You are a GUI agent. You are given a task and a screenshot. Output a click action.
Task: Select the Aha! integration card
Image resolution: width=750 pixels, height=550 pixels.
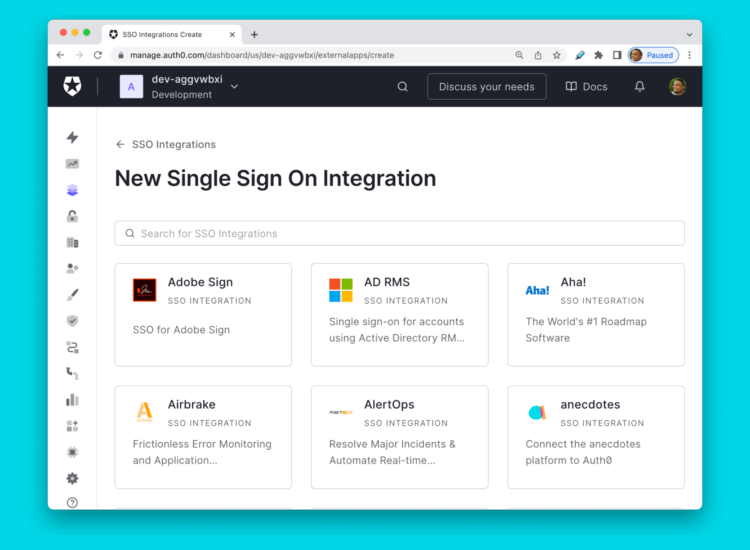point(596,315)
